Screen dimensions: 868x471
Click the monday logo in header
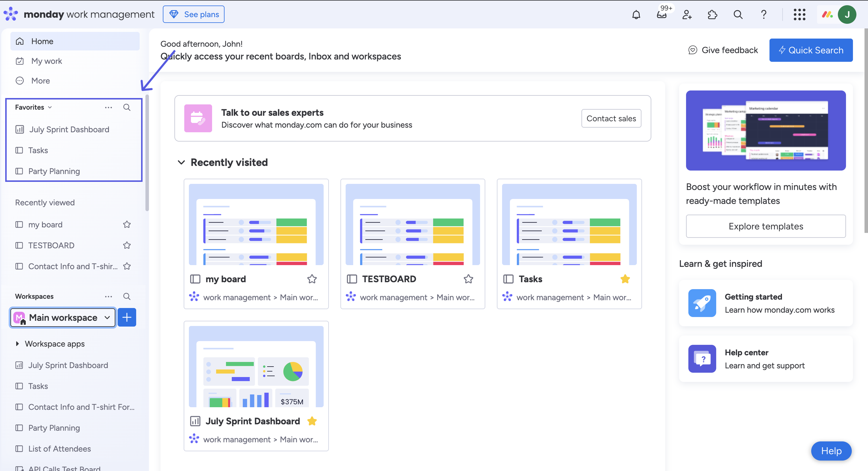(x=11, y=14)
